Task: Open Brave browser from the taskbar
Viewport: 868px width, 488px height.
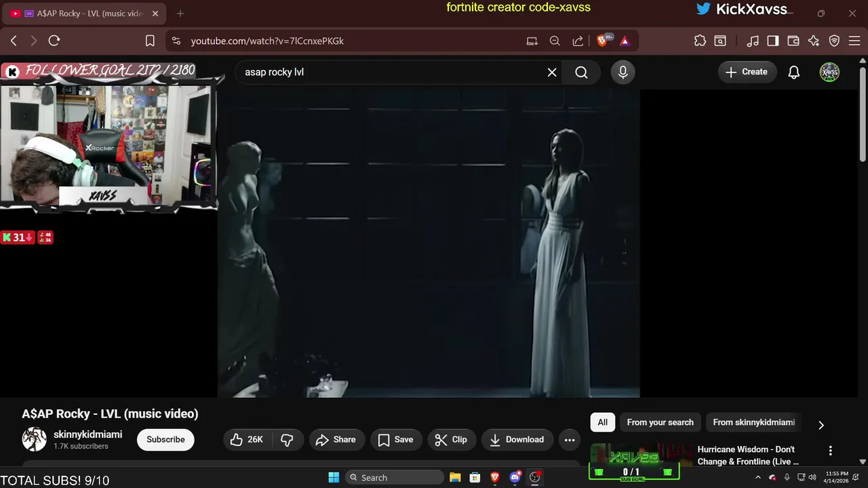Action: pos(495,477)
